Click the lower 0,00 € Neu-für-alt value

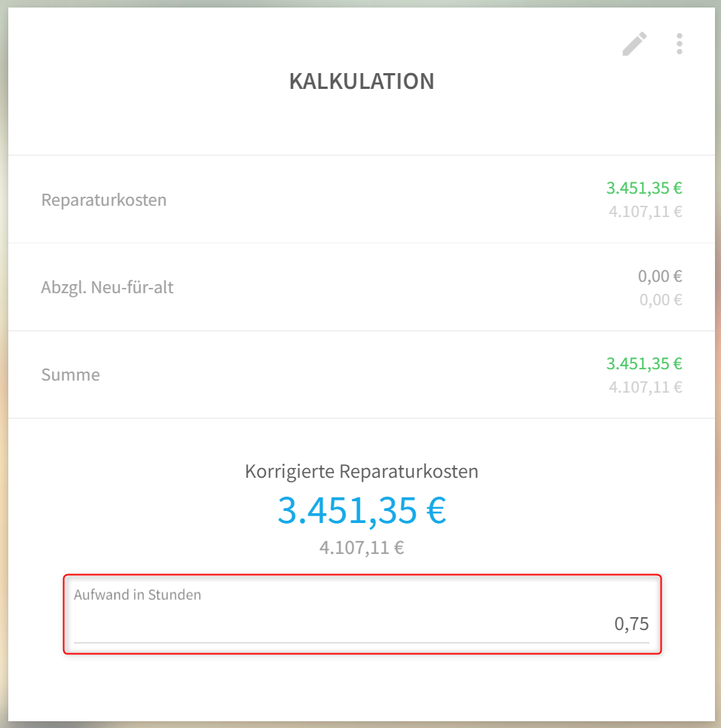coord(661,300)
